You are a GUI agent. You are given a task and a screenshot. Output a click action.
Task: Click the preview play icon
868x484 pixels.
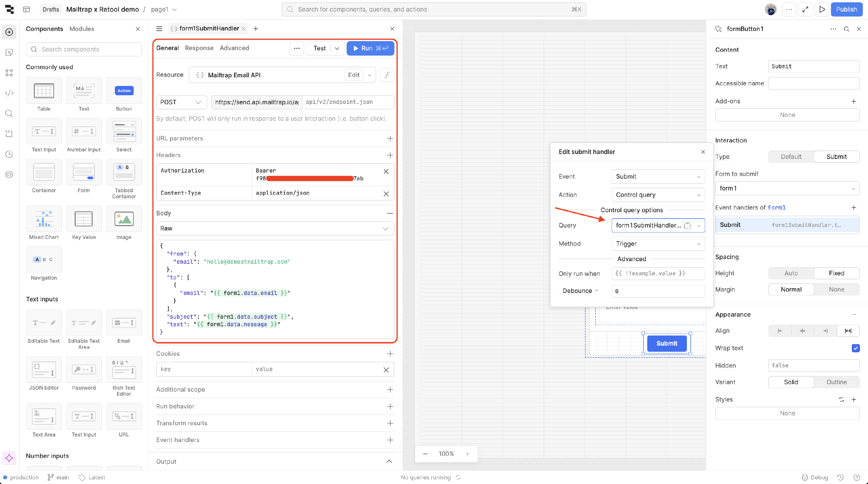(822, 10)
